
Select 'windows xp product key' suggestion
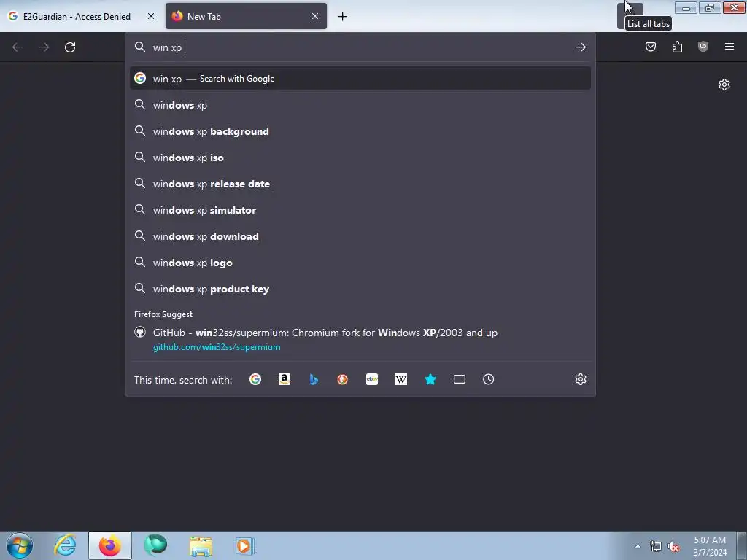click(x=360, y=289)
